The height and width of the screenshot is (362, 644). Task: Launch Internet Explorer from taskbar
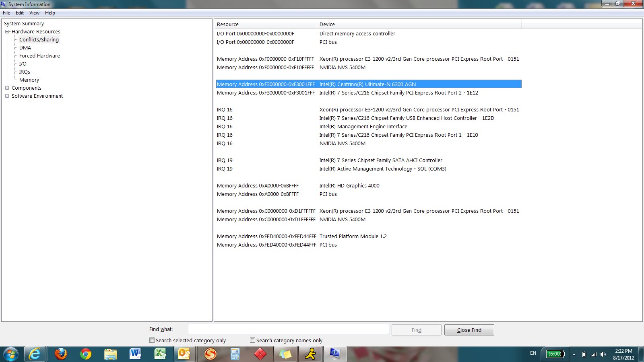35,354
